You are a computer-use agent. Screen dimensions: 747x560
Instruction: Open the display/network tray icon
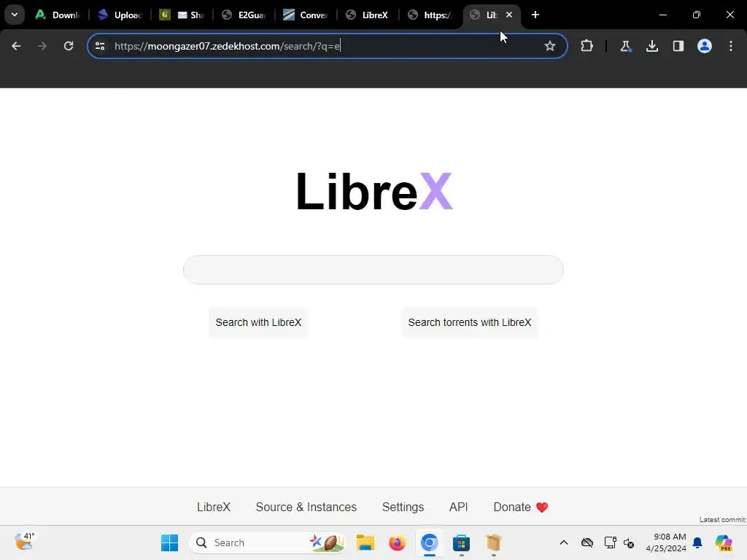[x=611, y=542]
